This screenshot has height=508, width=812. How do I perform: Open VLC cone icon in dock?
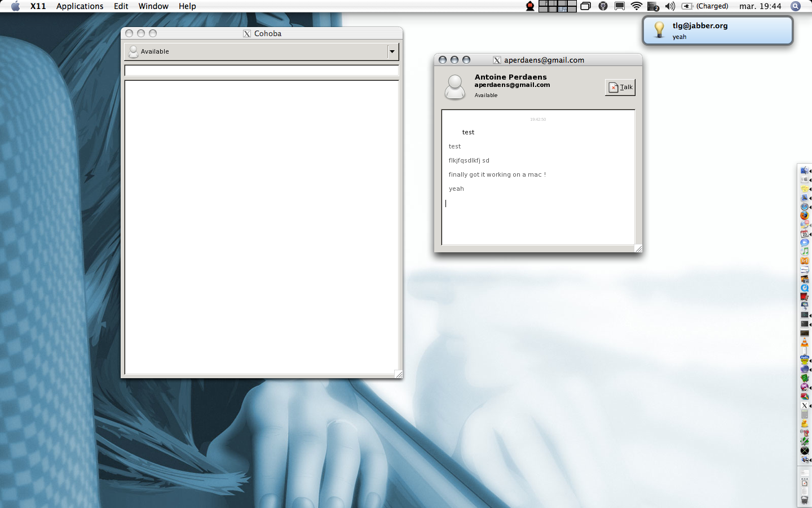click(x=805, y=343)
